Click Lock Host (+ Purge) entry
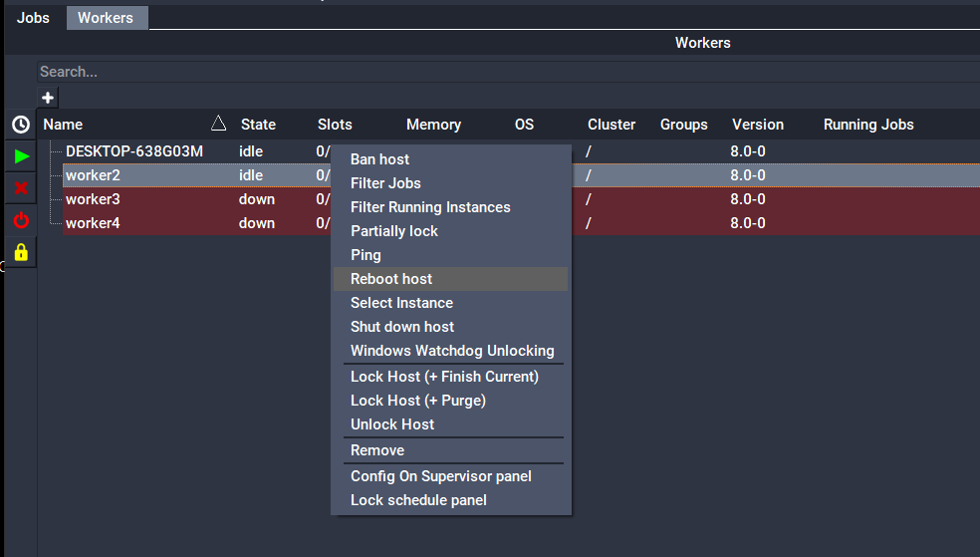Image resolution: width=980 pixels, height=557 pixels. [418, 401]
